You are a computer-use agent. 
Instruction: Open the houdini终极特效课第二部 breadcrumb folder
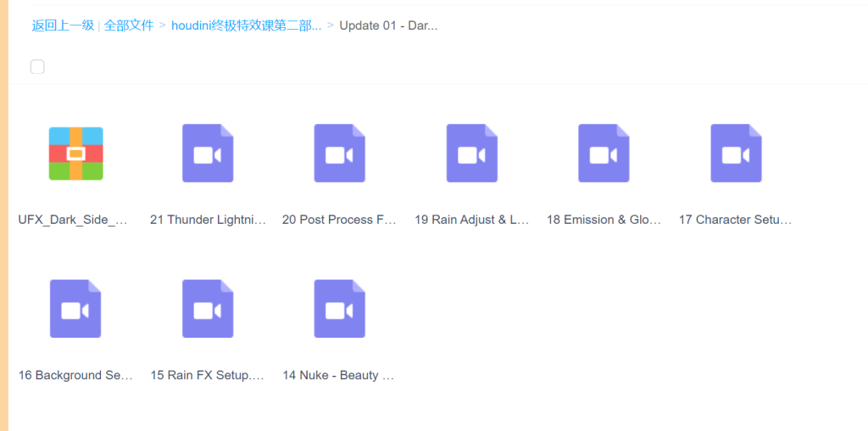247,25
